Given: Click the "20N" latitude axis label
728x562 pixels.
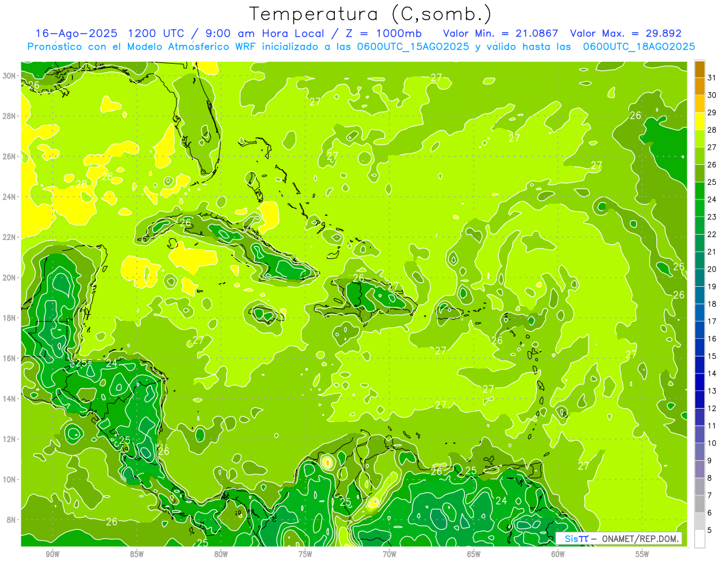Looking at the screenshot, I should [x=10, y=278].
